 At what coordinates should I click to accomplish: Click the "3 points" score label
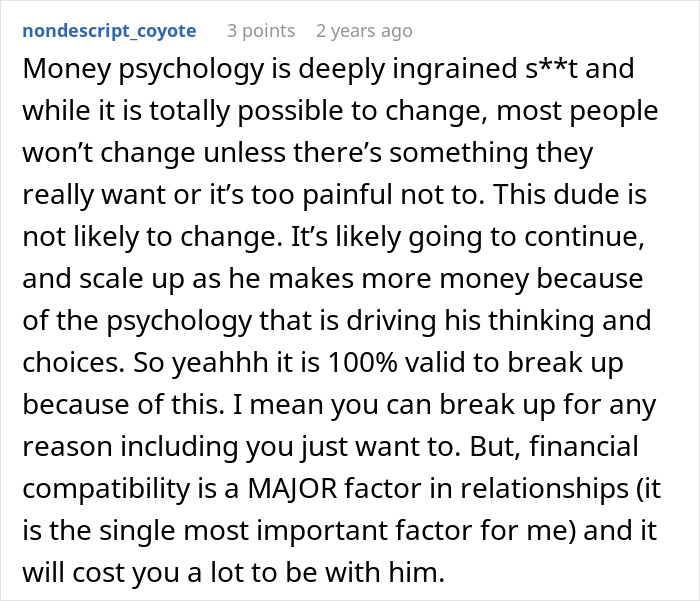(261, 31)
